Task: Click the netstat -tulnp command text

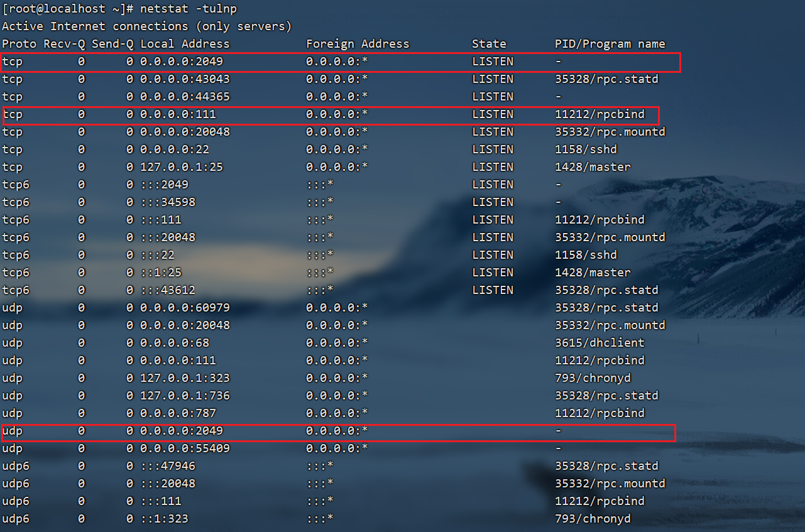Action: 189,9
